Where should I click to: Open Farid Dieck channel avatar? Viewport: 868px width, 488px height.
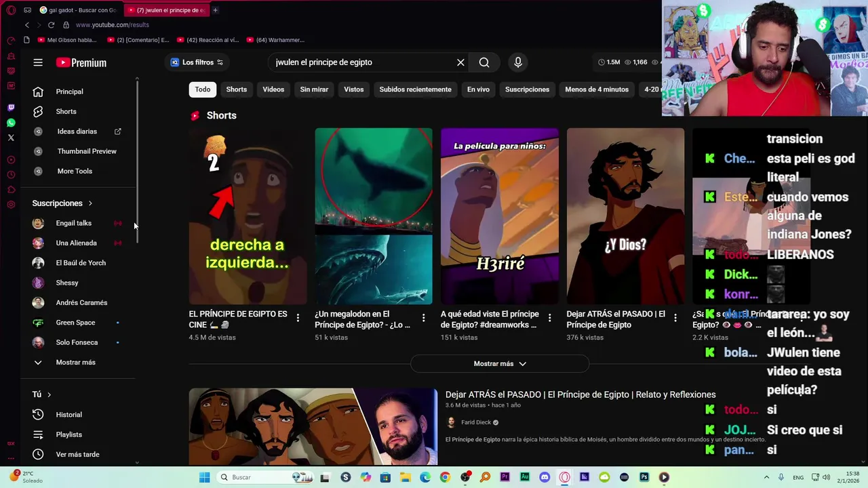pos(452,422)
